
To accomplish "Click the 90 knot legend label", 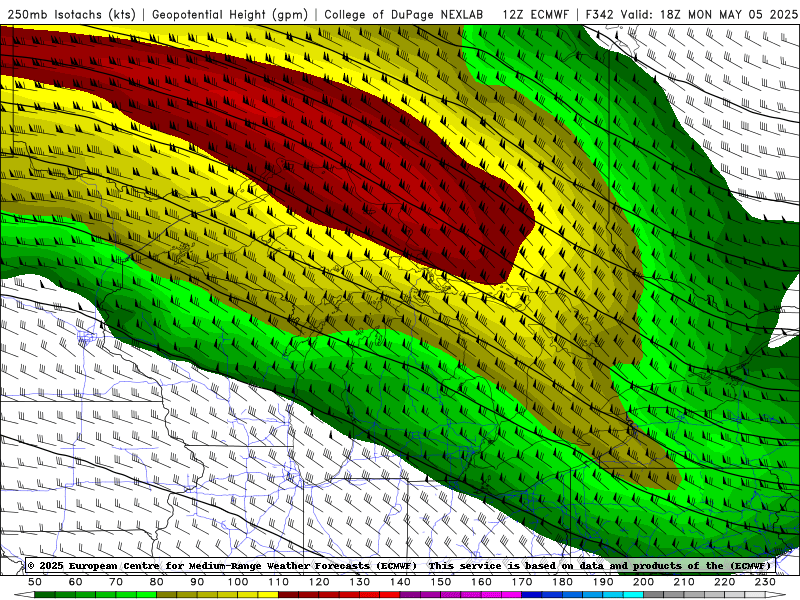I will tap(197, 582).
